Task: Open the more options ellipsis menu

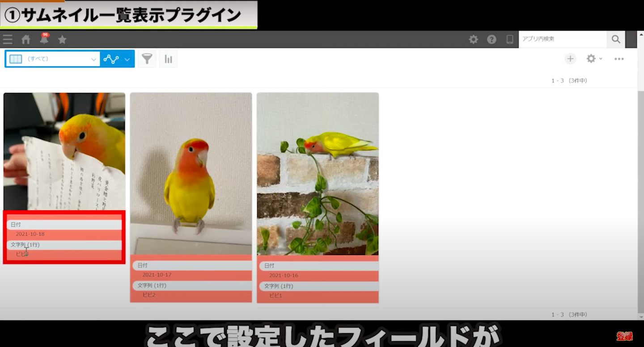Action: tap(619, 59)
